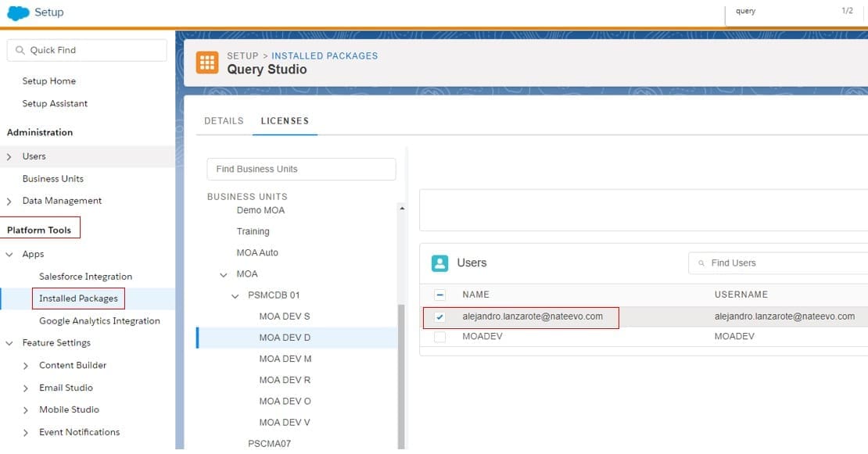
Task: Click the teal Users panel icon
Action: [x=440, y=263]
